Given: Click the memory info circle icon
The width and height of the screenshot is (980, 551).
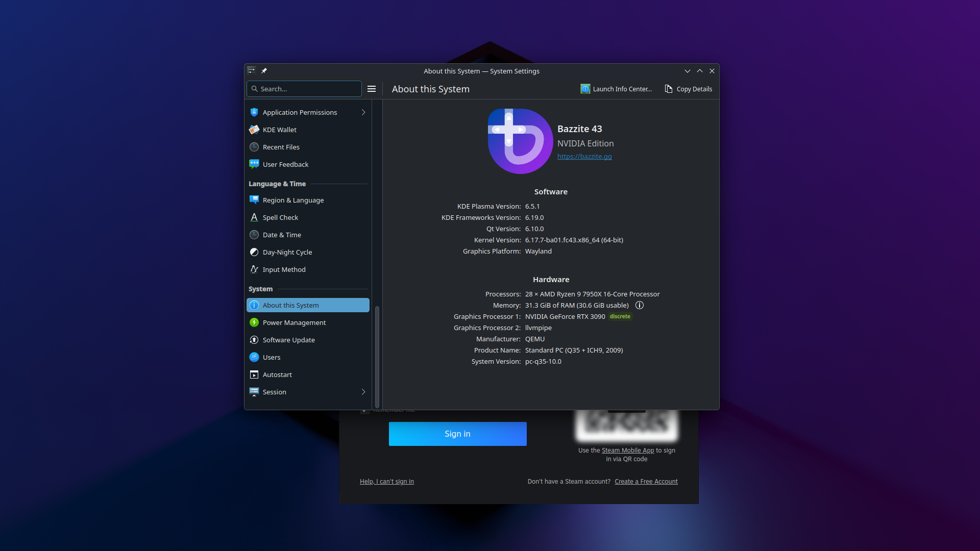Looking at the screenshot, I should [x=639, y=305].
